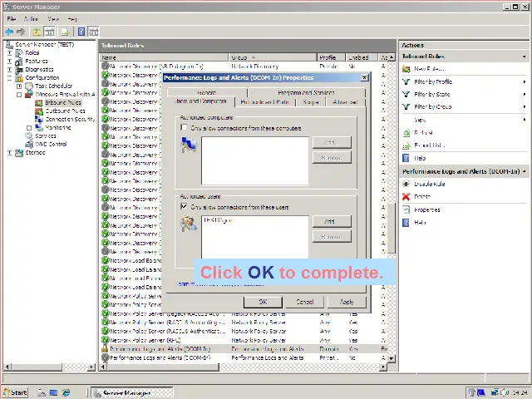Click OK in the Properties dialog

click(x=263, y=302)
